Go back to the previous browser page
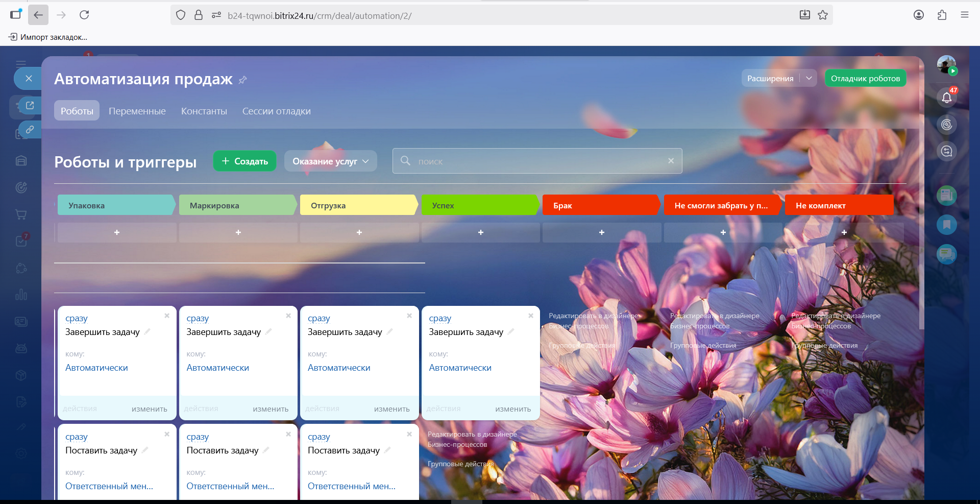Screen dimensions: 980x504 click(x=38, y=15)
